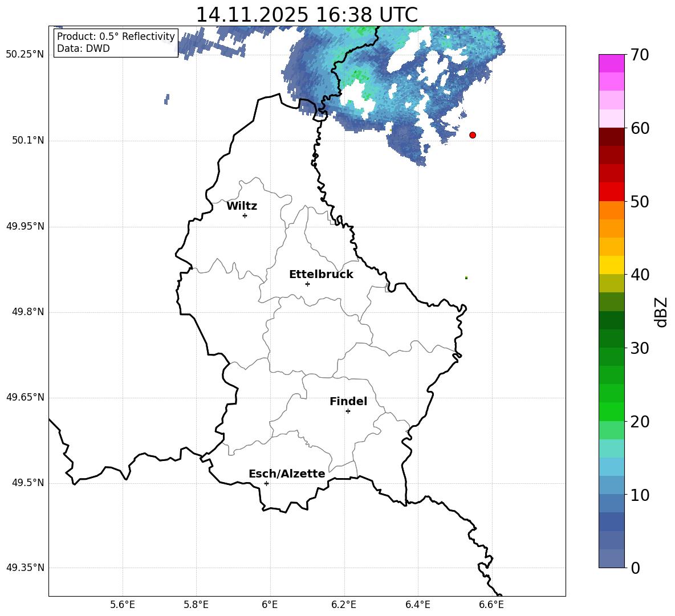
Task: Click the 5.6°E longitude label
Action: coord(123,605)
